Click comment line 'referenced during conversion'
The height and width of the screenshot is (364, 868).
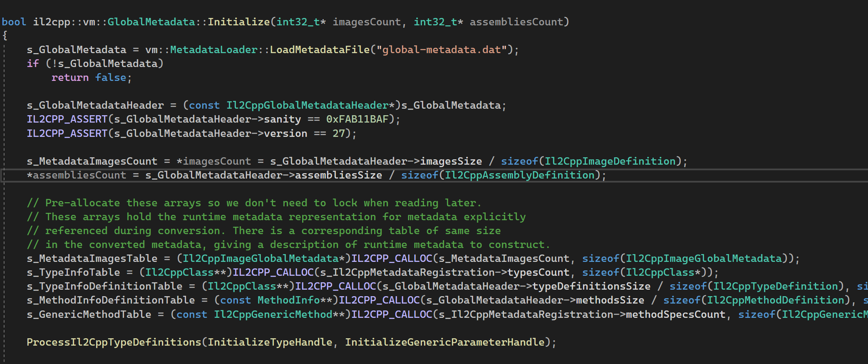point(264,231)
